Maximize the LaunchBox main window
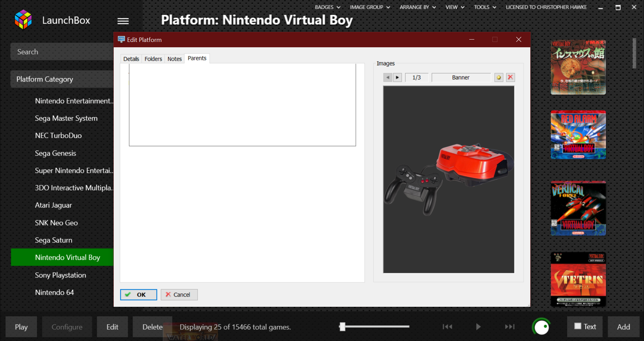This screenshot has width=644, height=341. point(618,7)
